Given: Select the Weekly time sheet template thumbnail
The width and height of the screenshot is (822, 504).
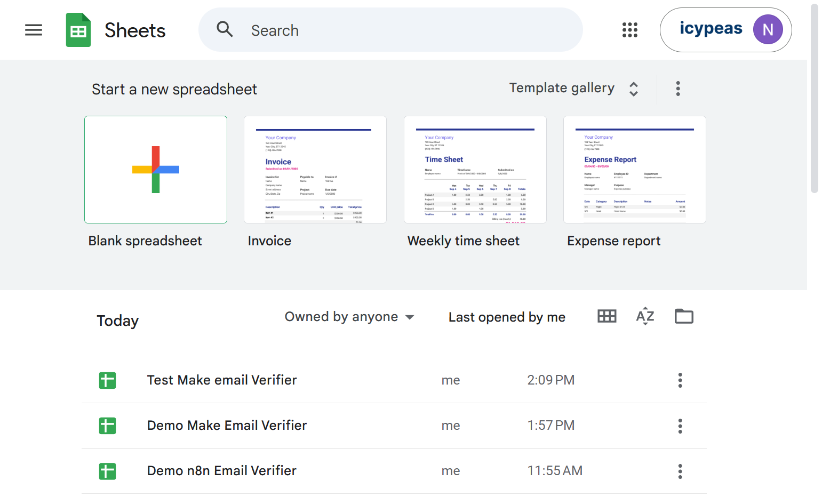Looking at the screenshot, I should pyautogui.click(x=475, y=170).
